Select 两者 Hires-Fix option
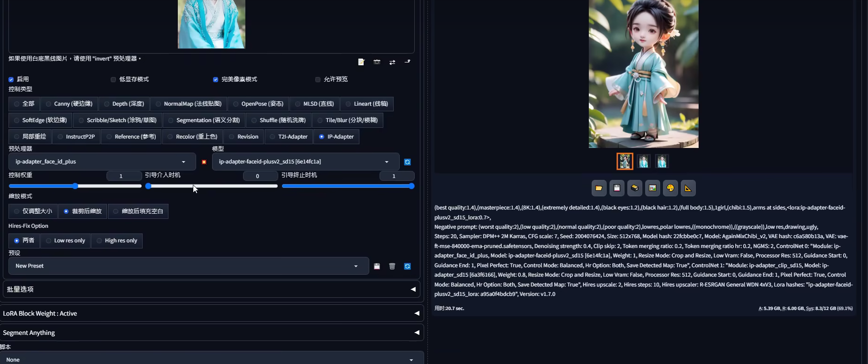The height and width of the screenshot is (364, 868). coord(24,240)
